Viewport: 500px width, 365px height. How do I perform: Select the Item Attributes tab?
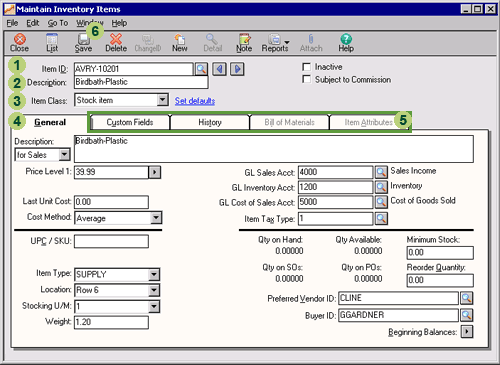[368, 122]
